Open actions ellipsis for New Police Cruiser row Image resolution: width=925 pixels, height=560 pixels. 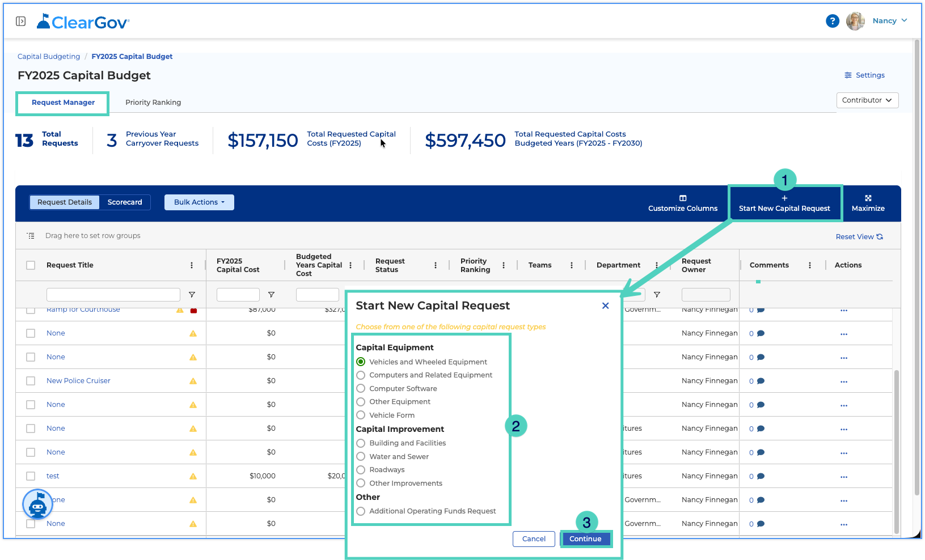[844, 381]
